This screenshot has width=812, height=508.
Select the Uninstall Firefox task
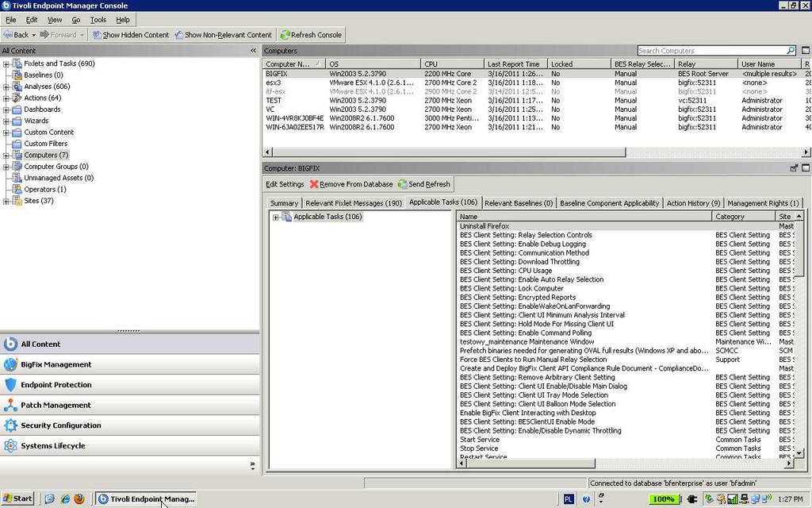(626, 226)
